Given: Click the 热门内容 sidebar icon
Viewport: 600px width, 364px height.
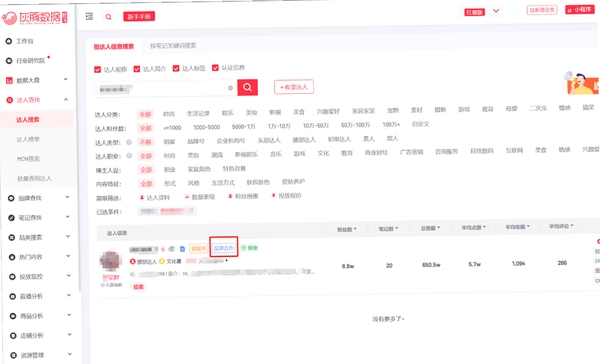Looking at the screenshot, I should tap(12, 257).
